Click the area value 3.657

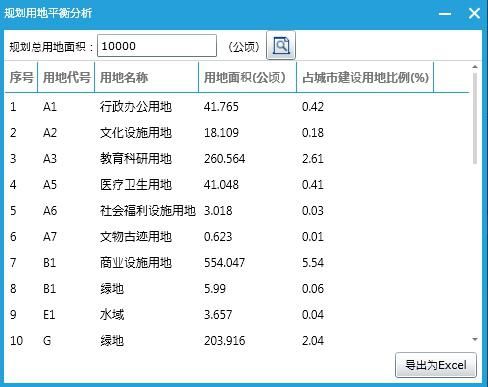pyautogui.click(x=218, y=315)
